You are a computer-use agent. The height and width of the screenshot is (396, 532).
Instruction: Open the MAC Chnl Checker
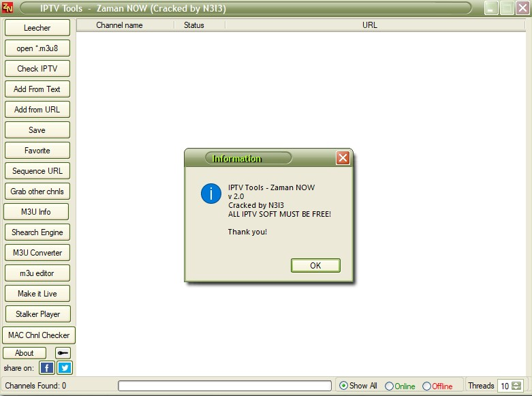39,335
